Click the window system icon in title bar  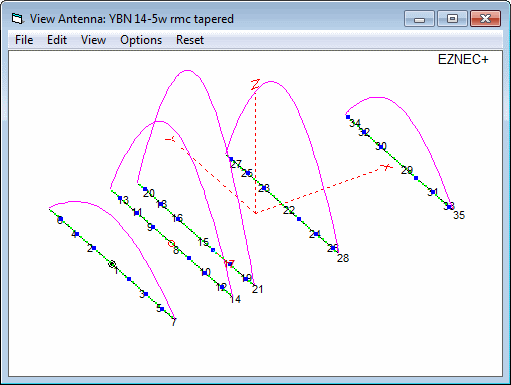(x=17, y=19)
